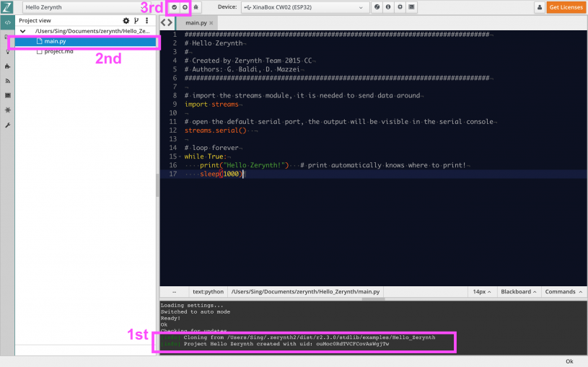Click the '# Hello Zerynth' comment on line 2
The image size is (588, 367).
coord(214,43)
